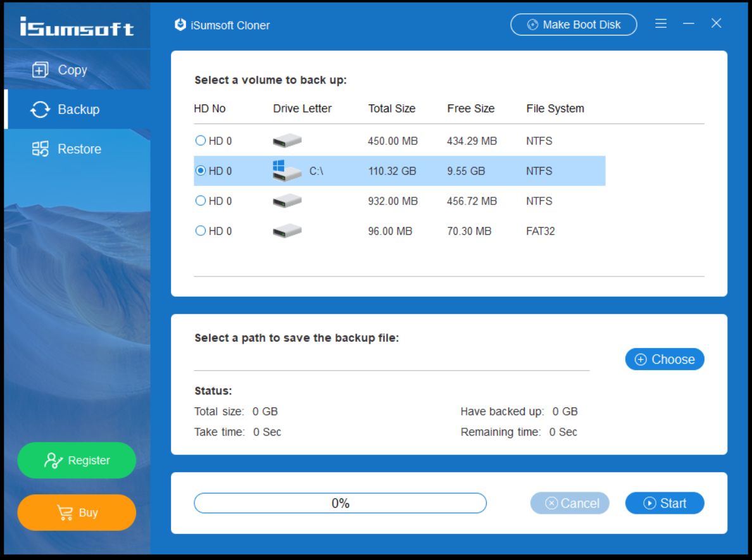Click the Backup circular arrows icon
Screen dimensions: 752x560
(41, 109)
